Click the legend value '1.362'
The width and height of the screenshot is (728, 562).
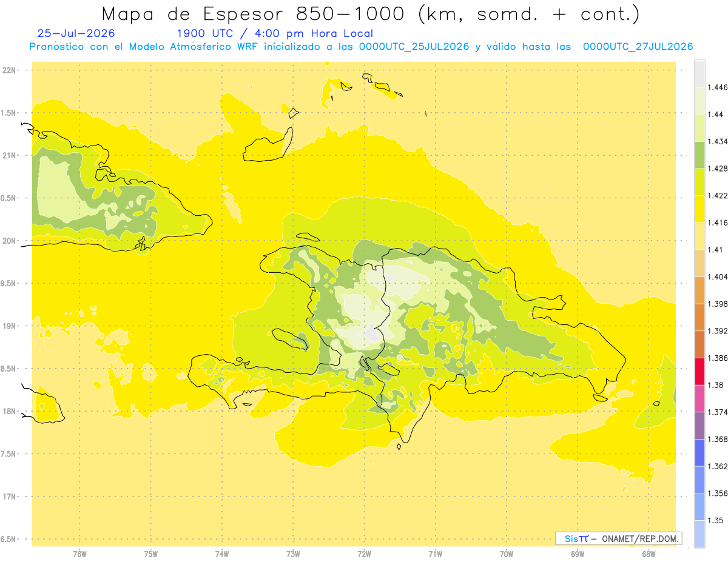pyautogui.click(x=718, y=466)
